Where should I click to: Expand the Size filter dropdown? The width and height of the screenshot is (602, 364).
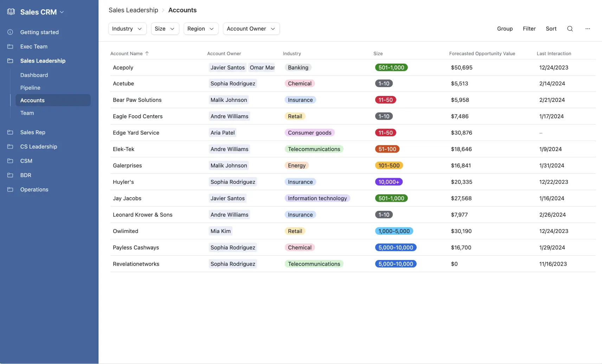click(165, 29)
